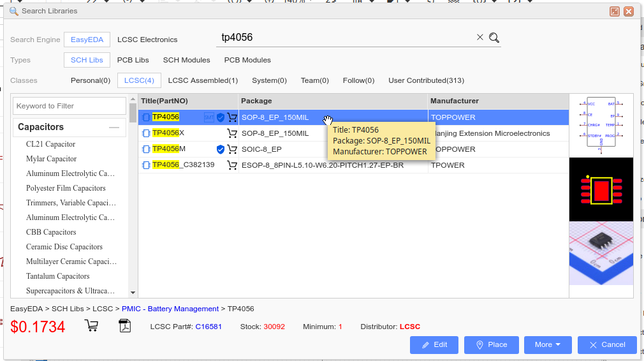
Task: Switch type to SCH Modules
Action: (186, 60)
